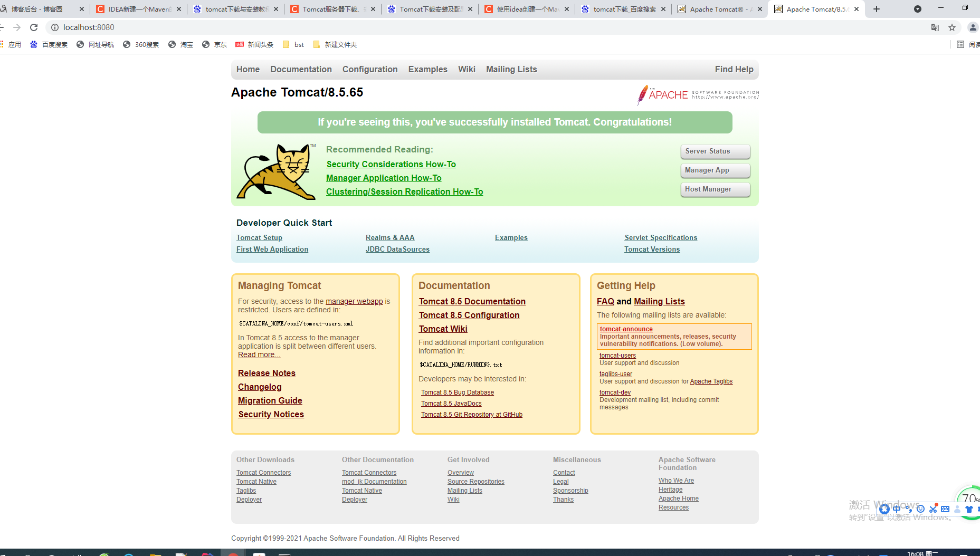Switch to the IDEA新建一个Maven tab

click(139, 9)
